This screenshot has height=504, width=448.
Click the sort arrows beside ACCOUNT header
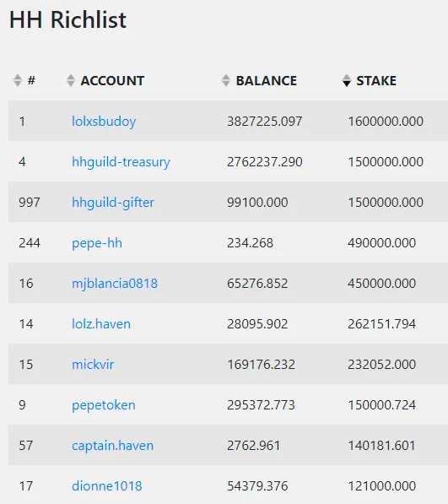point(71,80)
